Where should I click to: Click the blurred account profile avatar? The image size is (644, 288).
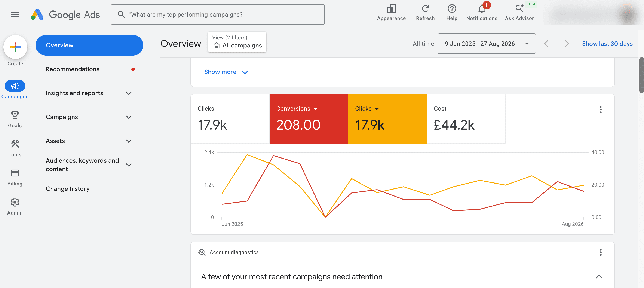[x=628, y=15]
